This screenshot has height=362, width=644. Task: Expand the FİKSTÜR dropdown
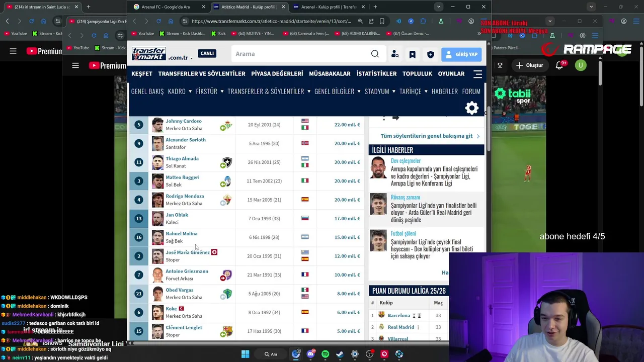222,92
